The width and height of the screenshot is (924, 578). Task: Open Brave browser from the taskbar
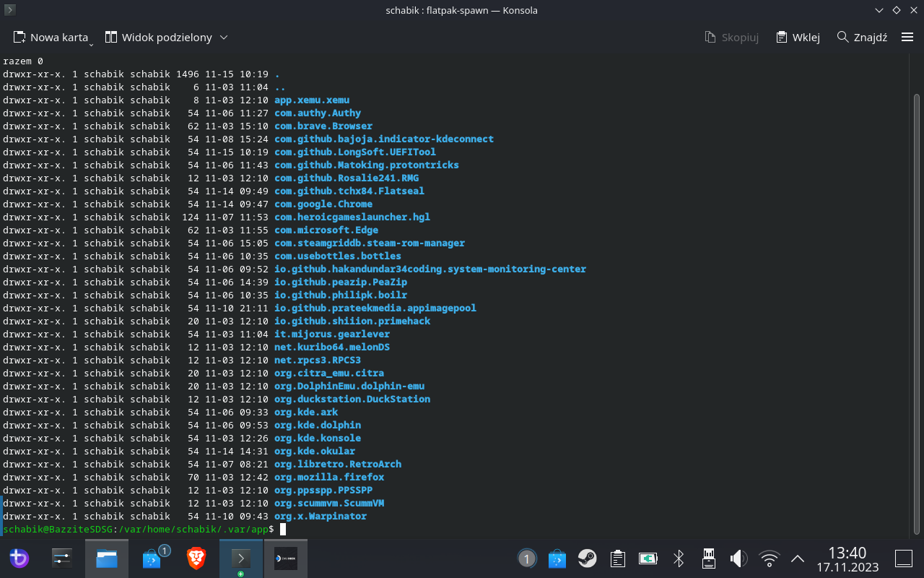coord(196,558)
